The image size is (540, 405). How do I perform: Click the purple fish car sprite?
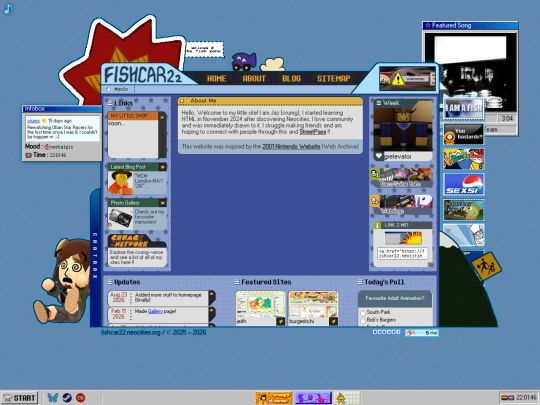click(x=243, y=61)
